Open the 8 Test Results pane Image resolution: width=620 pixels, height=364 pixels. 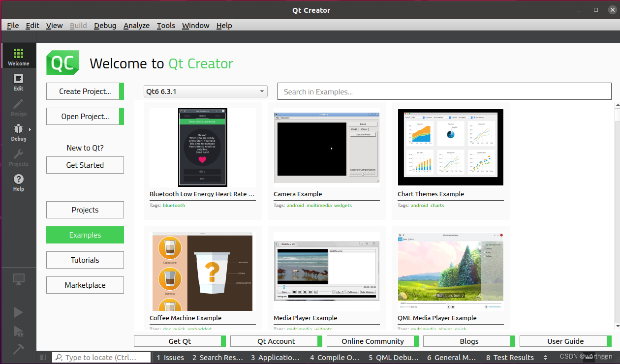click(510, 358)
